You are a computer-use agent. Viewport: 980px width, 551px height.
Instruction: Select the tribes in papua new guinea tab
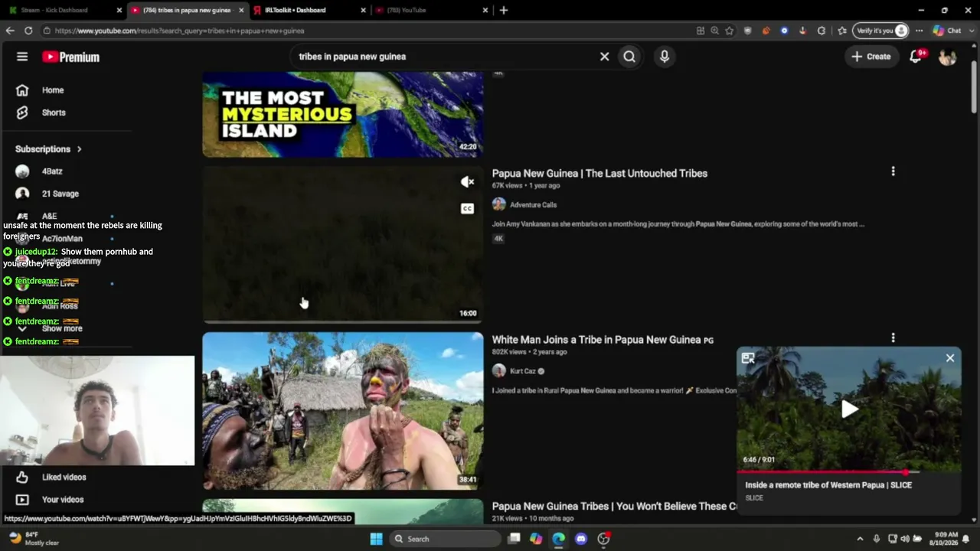pyautogui.click(x=187, y=10)
